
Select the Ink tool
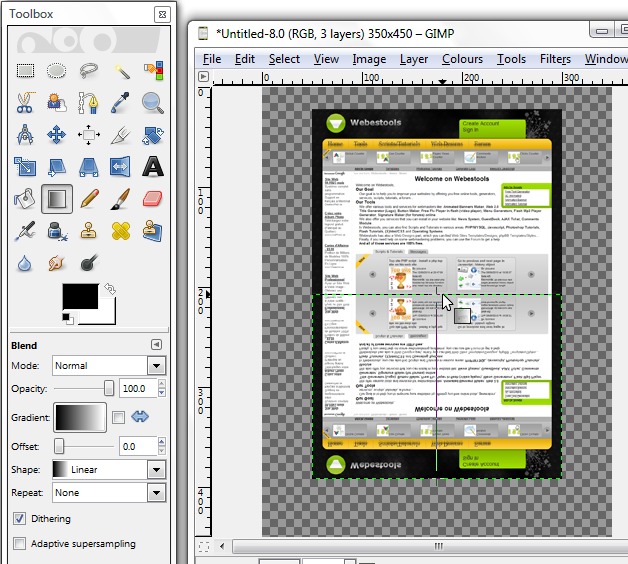[56, 231]
